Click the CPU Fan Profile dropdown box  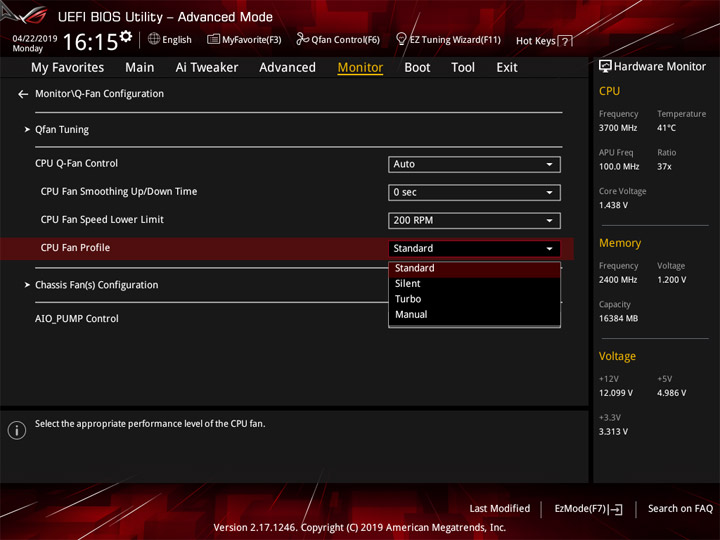pos(474,248)
